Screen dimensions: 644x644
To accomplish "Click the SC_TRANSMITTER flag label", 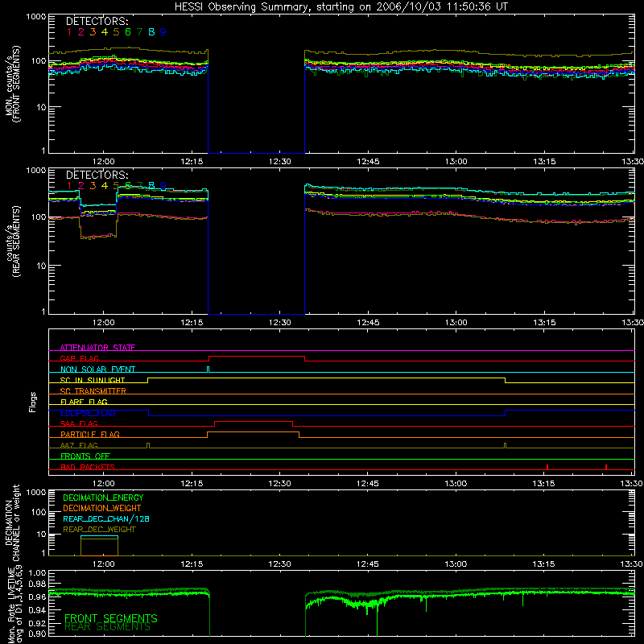I will pos(93,390).
